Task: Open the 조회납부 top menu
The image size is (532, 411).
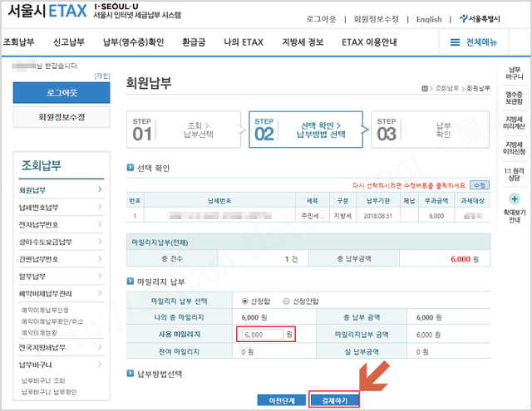Action: 18,42
